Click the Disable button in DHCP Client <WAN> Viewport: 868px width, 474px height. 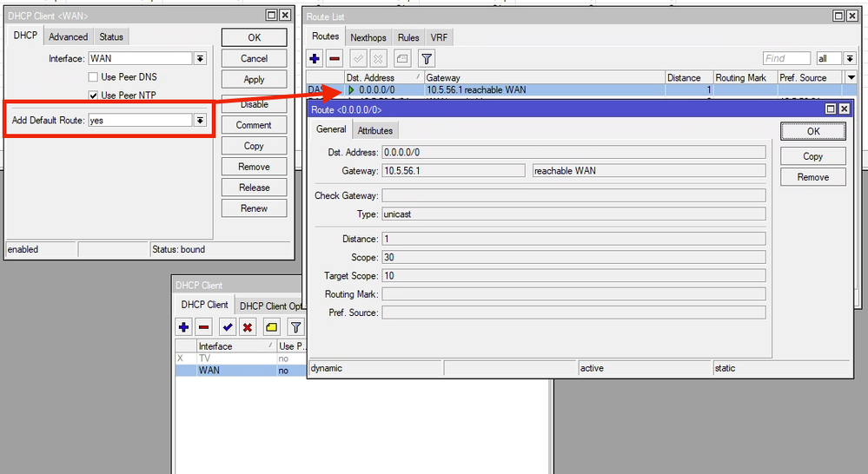[254, 104]
